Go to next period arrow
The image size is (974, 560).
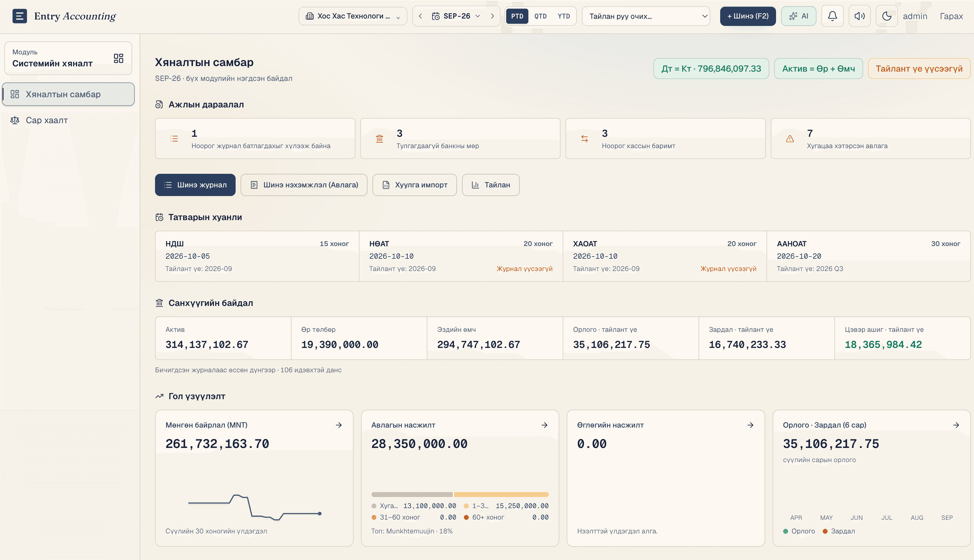click(x=492, y=16)
